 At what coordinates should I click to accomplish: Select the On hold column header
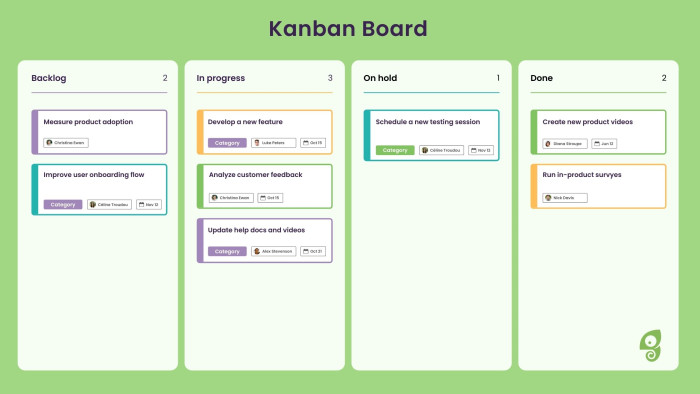pyautogui.click(x=380, y=78)
